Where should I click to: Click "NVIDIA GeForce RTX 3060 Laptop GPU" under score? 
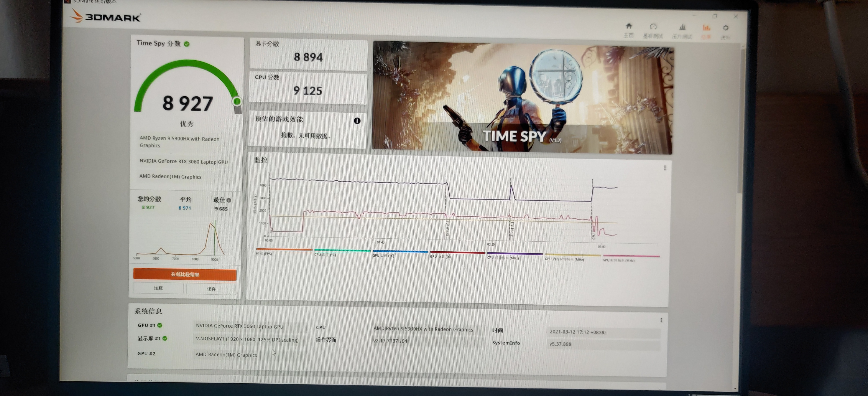(x=184, y=162)
